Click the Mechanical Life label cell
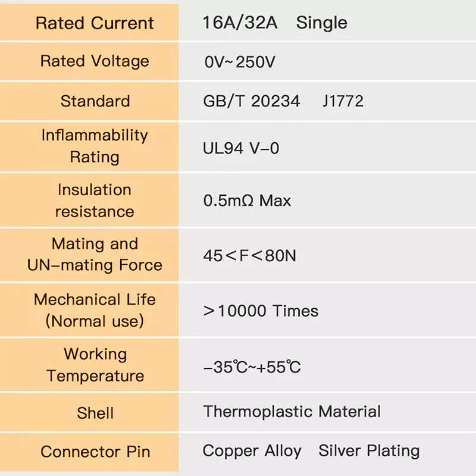Image resolution: width=476 pixels, height=476 pixels. pos(95,310)
